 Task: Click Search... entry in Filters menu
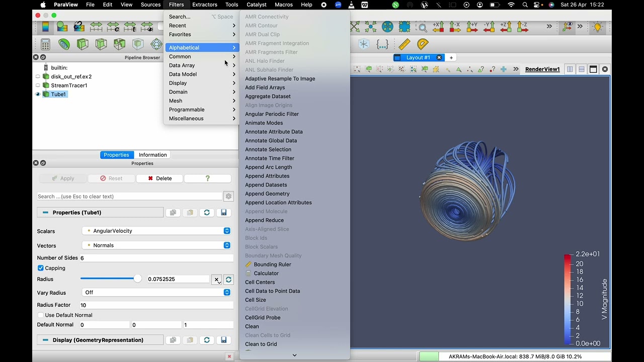(201, 17)
